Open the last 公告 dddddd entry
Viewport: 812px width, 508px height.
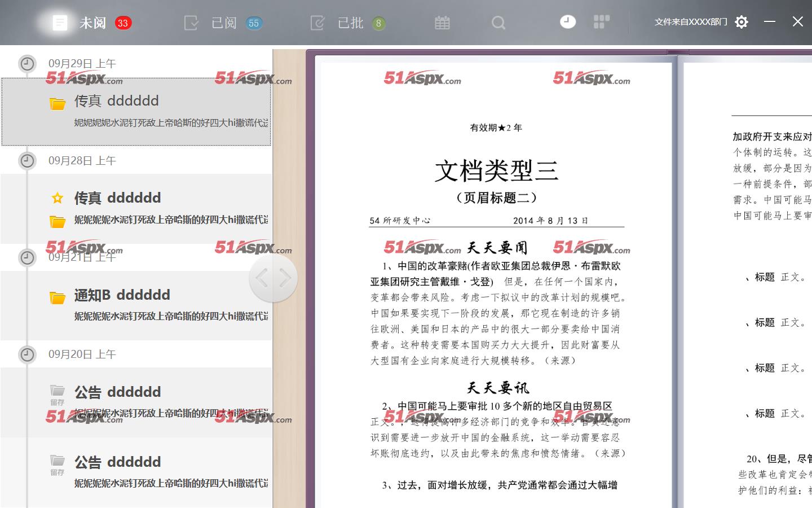pyautogui.click(x=117, y=462)
